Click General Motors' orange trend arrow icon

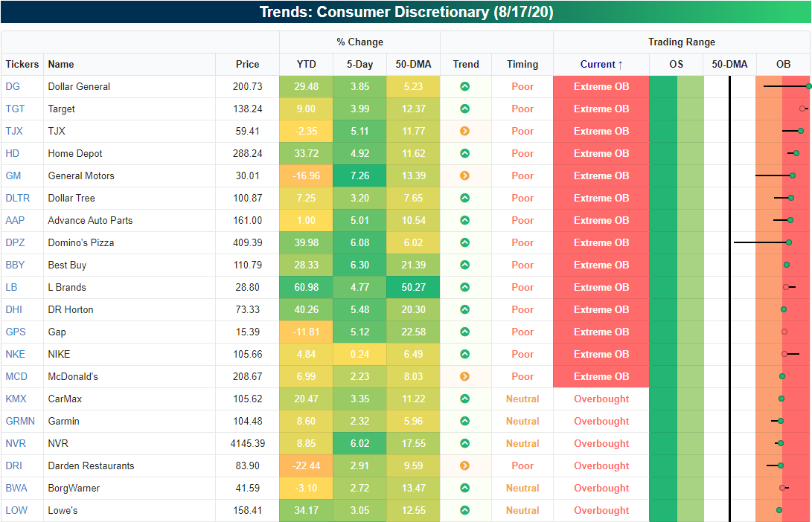coord(465,175)
